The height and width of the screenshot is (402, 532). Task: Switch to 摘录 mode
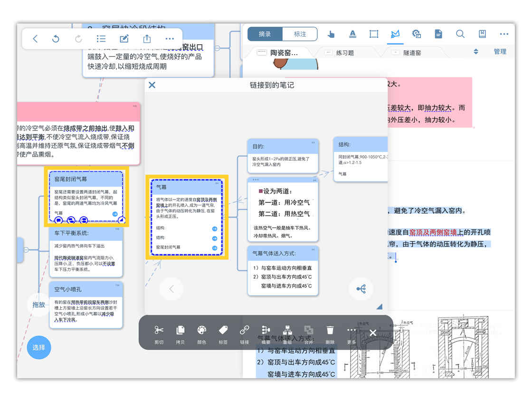coord(265,34)
